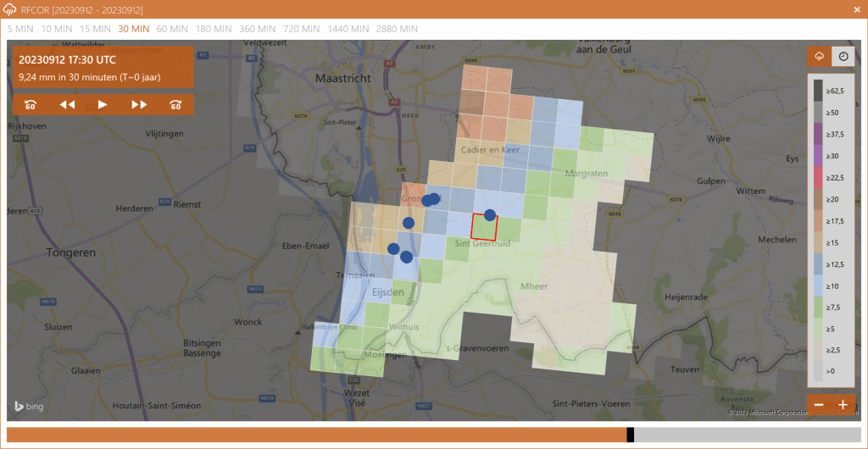Zoom out the map with minus button
868x449 pixels.
pos(820,405)
